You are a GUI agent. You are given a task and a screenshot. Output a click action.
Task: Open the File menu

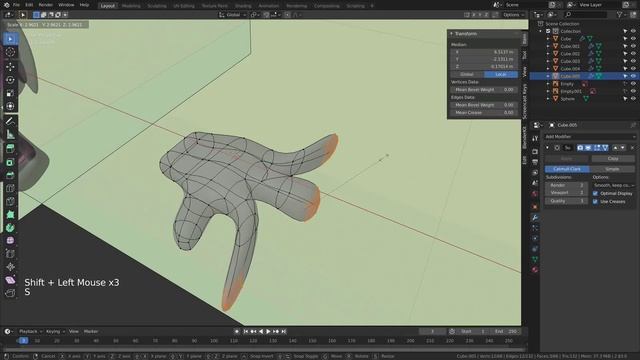[16, 5]
